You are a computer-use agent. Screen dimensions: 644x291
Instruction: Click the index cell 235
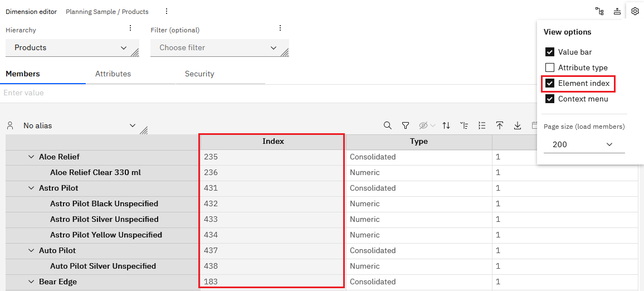point(273,157)
